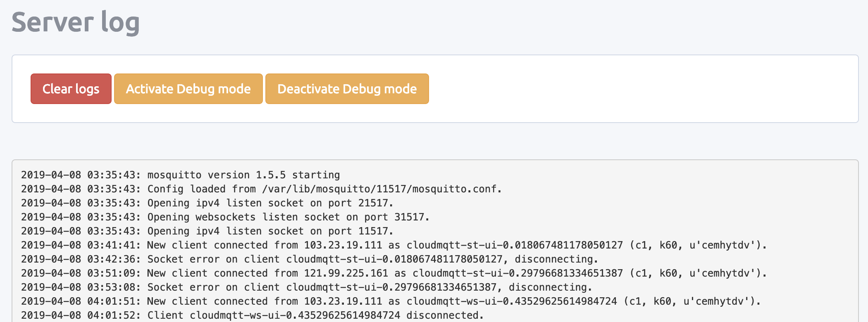Viewport: 868px width, 322px height.
Task: Select log line 'mosquitto version 1.5.5 starting'
Action: tap(181, 175)
